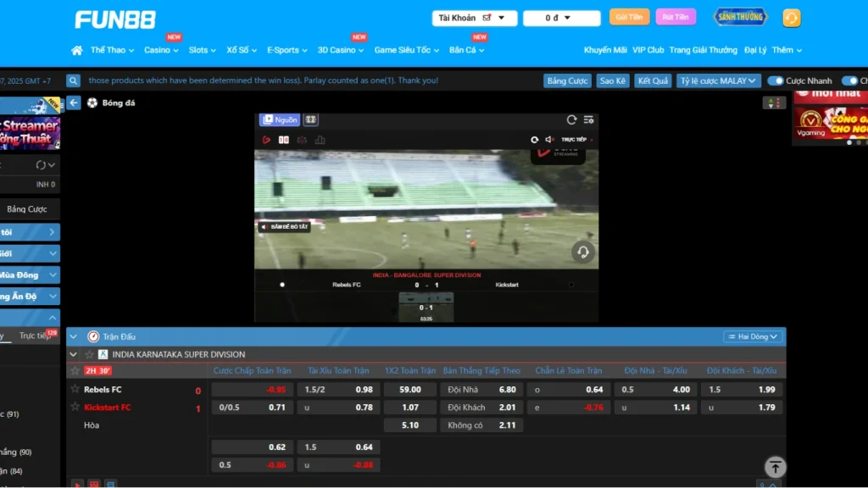The image size is (868, 488).
Task: Click the headset commentary icon on the video
Action: click(x=582, y=252)
